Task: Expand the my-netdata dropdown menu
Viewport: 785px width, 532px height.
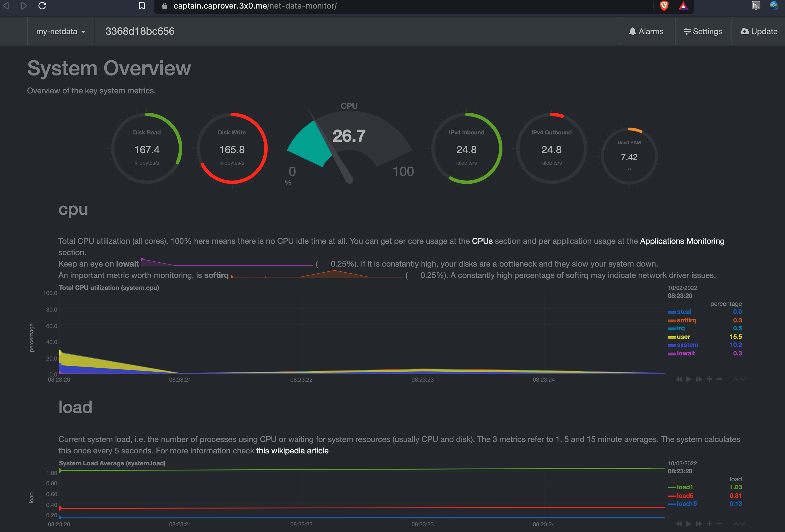Action: 61,31
